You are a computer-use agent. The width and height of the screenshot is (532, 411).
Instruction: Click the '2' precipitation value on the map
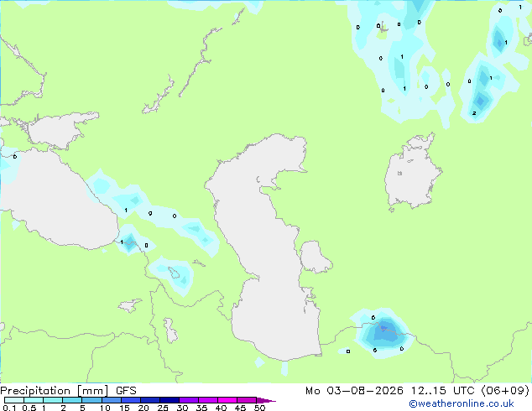474,113
